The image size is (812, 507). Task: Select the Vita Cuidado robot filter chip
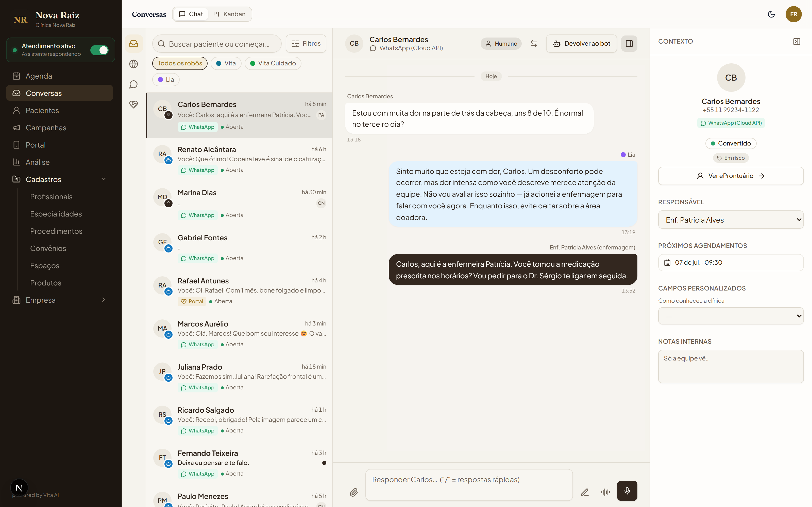(x=273, y=63)
